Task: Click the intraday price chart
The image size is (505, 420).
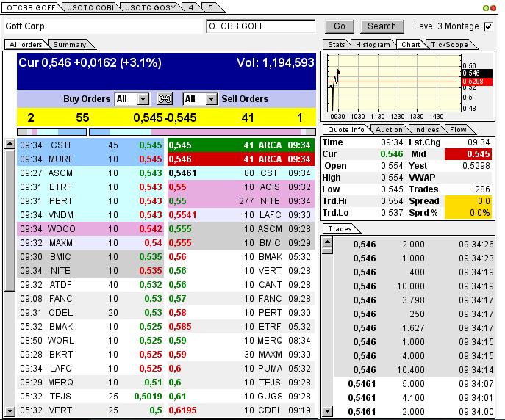Action: point(395,83)
